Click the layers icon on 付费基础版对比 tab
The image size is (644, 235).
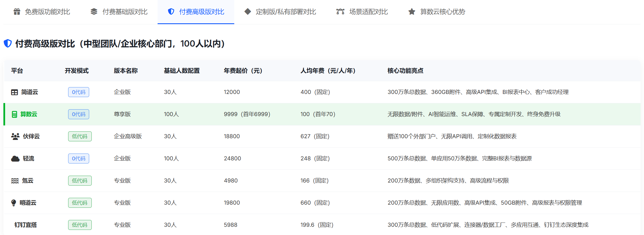tap(94, 12)
